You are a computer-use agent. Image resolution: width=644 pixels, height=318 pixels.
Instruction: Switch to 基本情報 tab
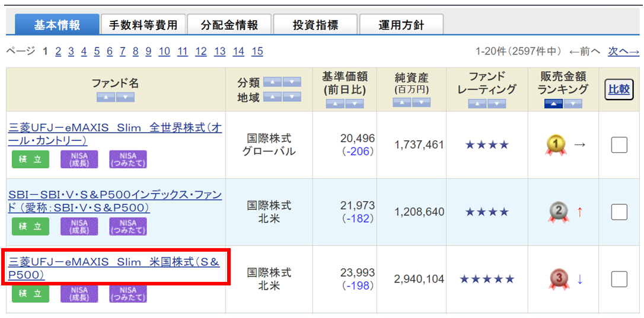coord(57,25)
